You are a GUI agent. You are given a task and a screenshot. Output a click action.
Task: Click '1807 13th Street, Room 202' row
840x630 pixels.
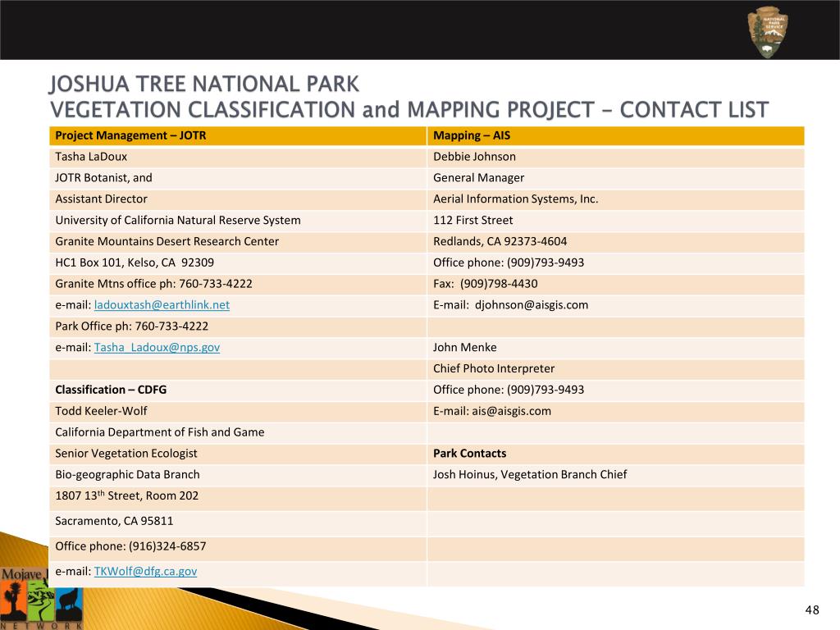pyautogui.click(x=238, y=497)
